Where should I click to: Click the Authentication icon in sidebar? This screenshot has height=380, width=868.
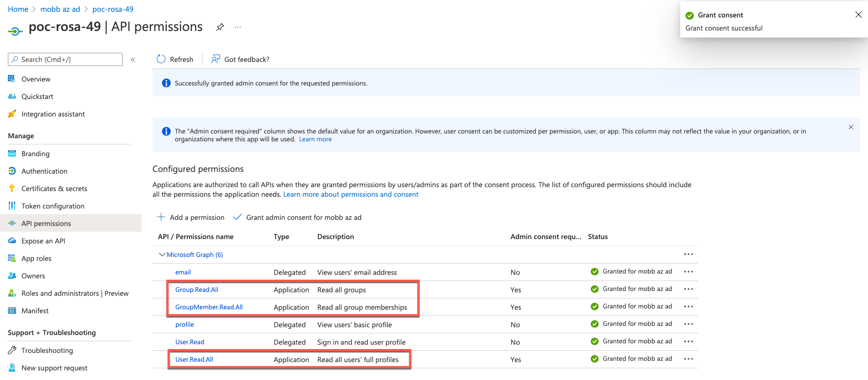tap(12, 171)
